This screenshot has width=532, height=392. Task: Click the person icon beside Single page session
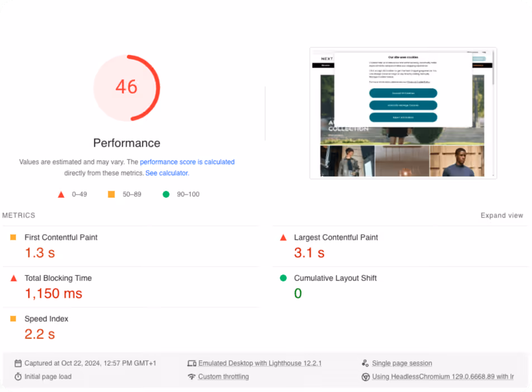click(366, 363)
